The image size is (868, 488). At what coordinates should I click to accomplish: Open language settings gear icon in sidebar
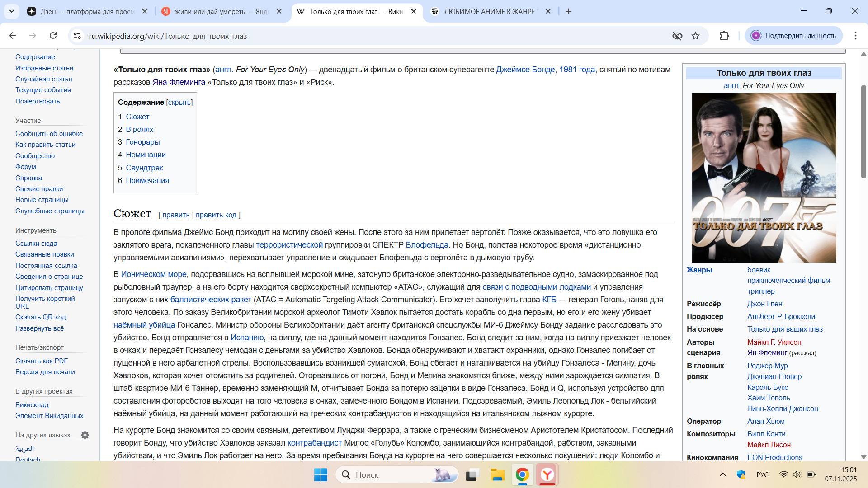85,435
